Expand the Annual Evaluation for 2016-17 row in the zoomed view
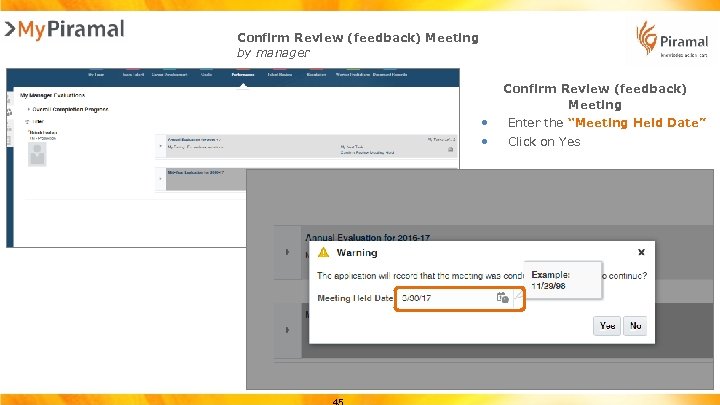This screenshot has height=405, width=720. (287, 252)
